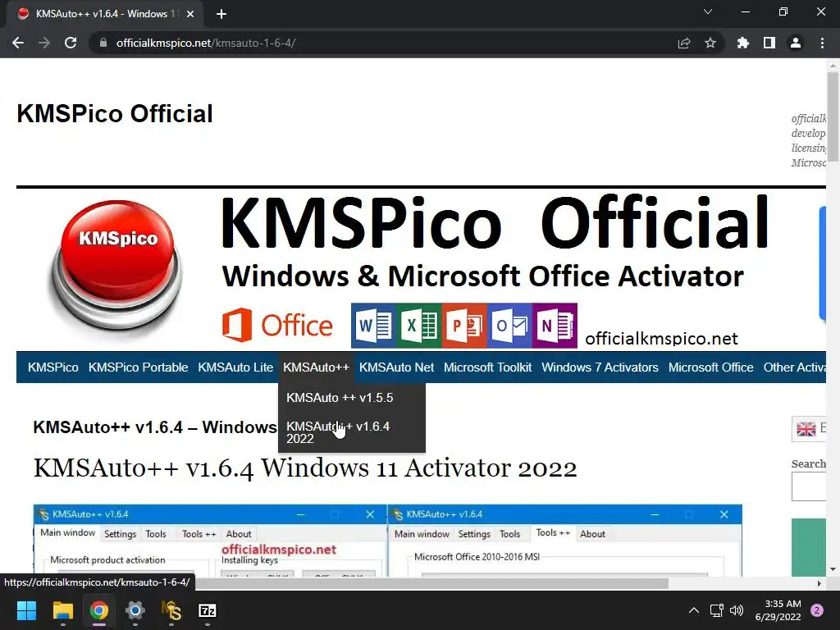The width and height of the screenshot is (840, 630).
Task: Select KMSAuto++ v1.6.4 2022 from submenu
Action: pos(352,432)
